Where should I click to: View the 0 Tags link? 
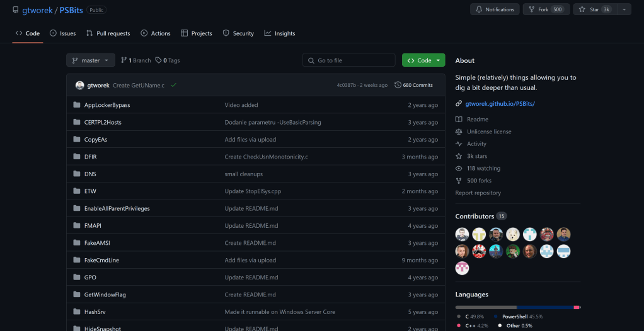(x=168, y=60)
